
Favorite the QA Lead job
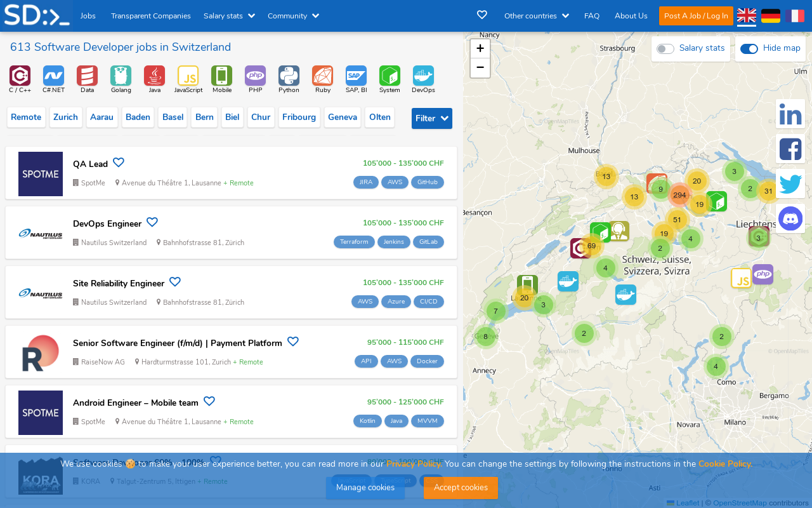point(119,163)
